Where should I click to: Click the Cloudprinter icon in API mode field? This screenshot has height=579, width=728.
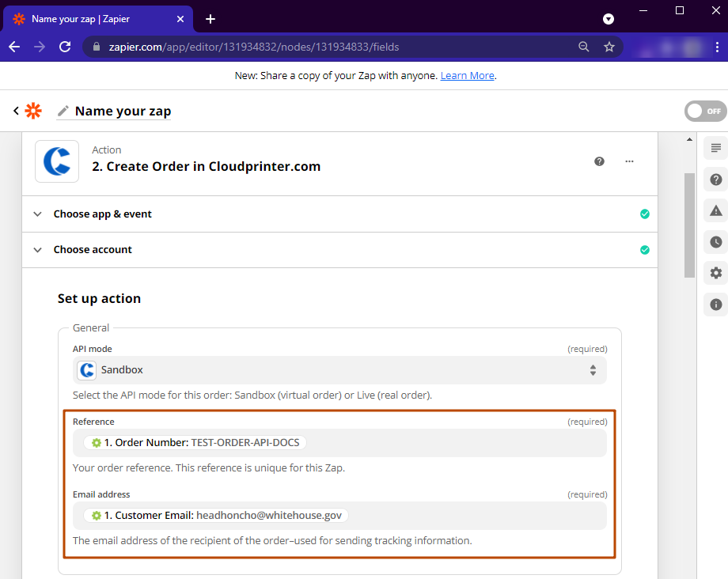pyautogui.click(x=87, y=370)
